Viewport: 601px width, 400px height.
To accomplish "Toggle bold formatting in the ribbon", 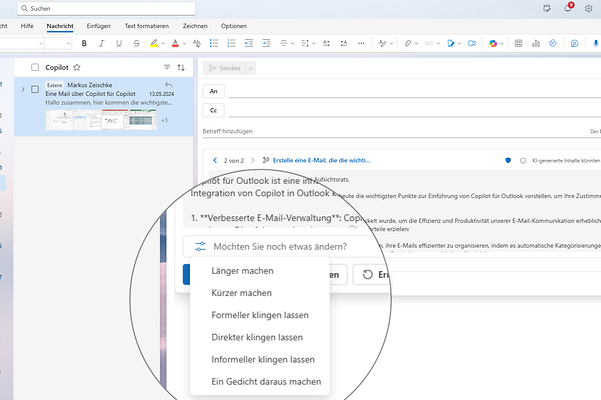I will 84,43.
